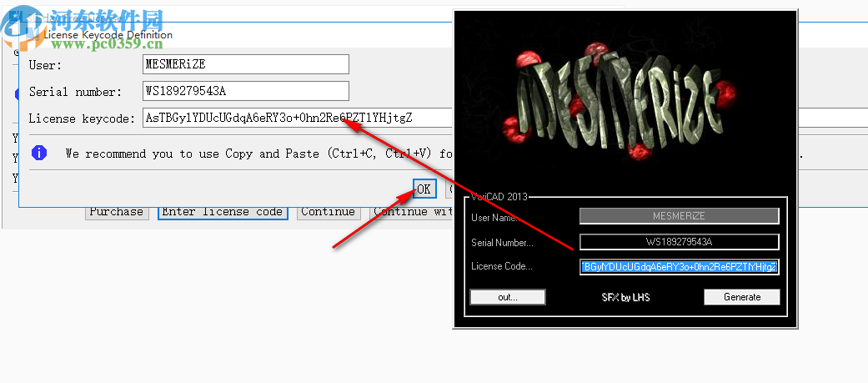This screenshot has height=383, width=868.
Task: Click the highlighted keygen License Code field
Action: click(x=680, y=267)
